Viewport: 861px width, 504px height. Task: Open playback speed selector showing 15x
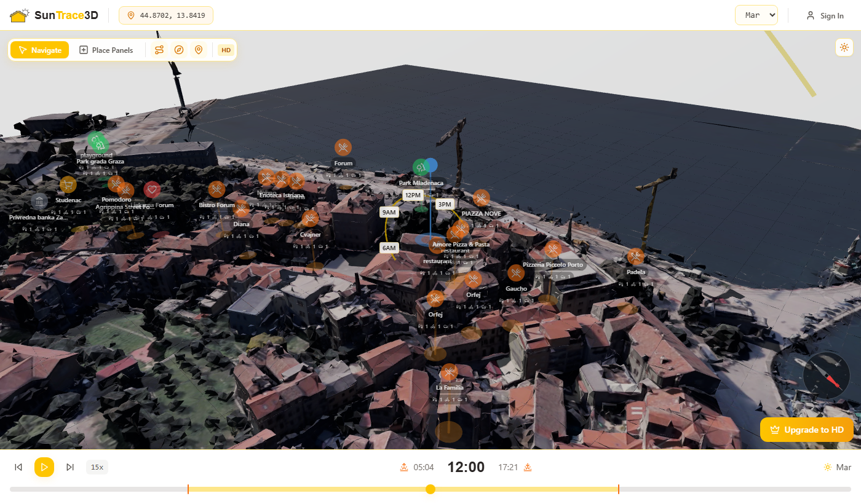pyautogui.click(x=97, y=467)
